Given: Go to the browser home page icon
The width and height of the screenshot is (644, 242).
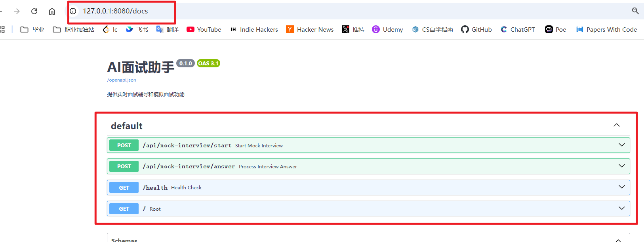Looking at the screenshot, I should tap(52, 11).
